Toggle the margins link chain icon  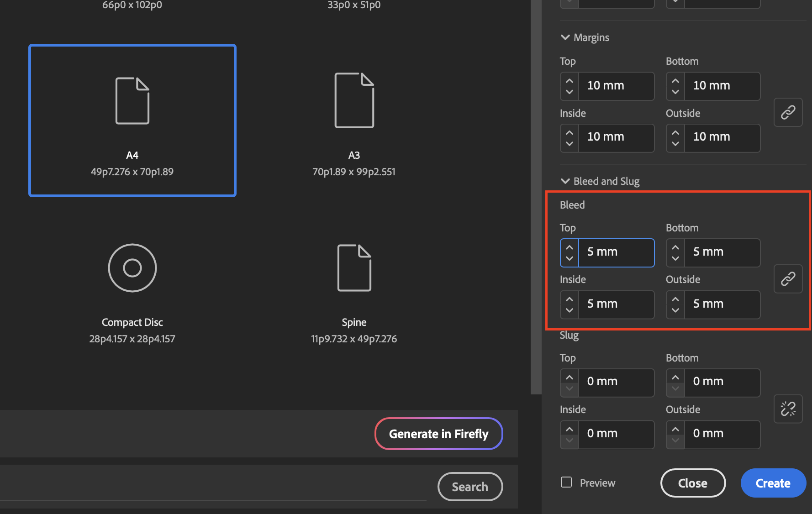788,112
